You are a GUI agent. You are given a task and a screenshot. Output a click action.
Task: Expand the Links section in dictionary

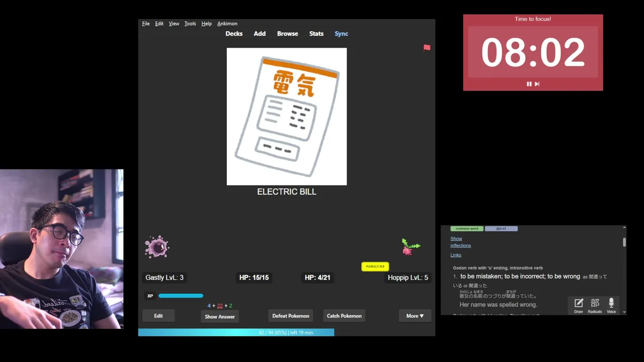pos(456,255)
